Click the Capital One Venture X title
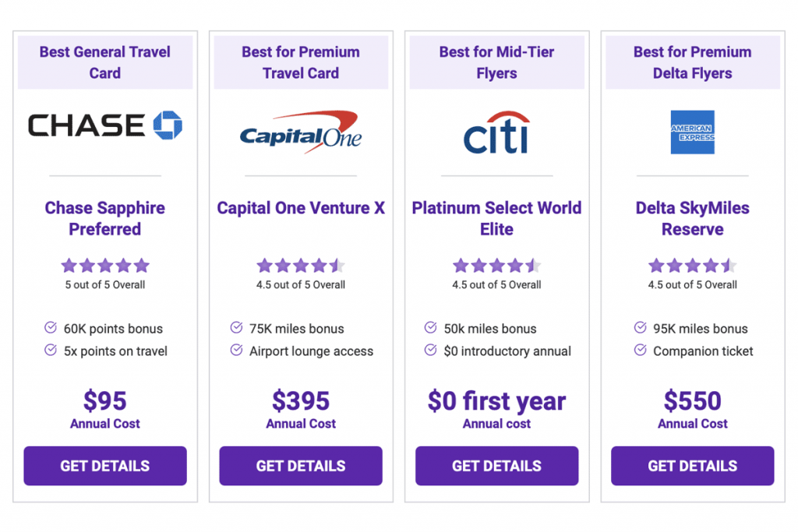The width and height of the screenshot is (798, 532). (301, 208)
